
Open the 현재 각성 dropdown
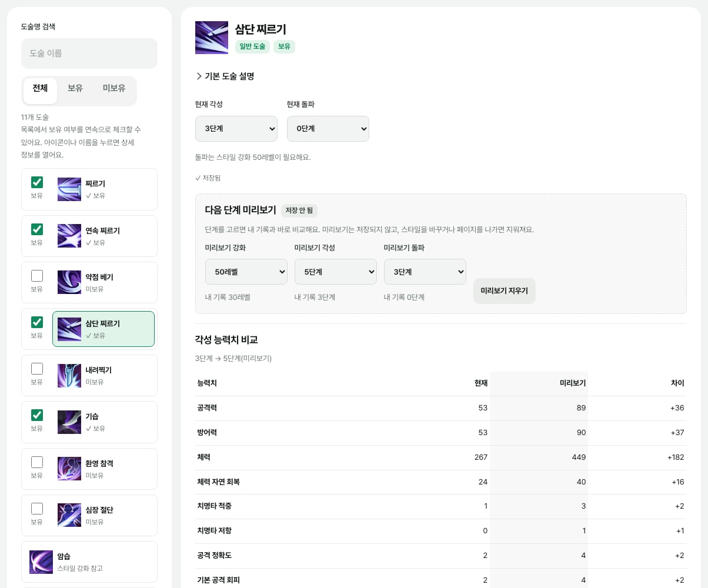[236, 129]
